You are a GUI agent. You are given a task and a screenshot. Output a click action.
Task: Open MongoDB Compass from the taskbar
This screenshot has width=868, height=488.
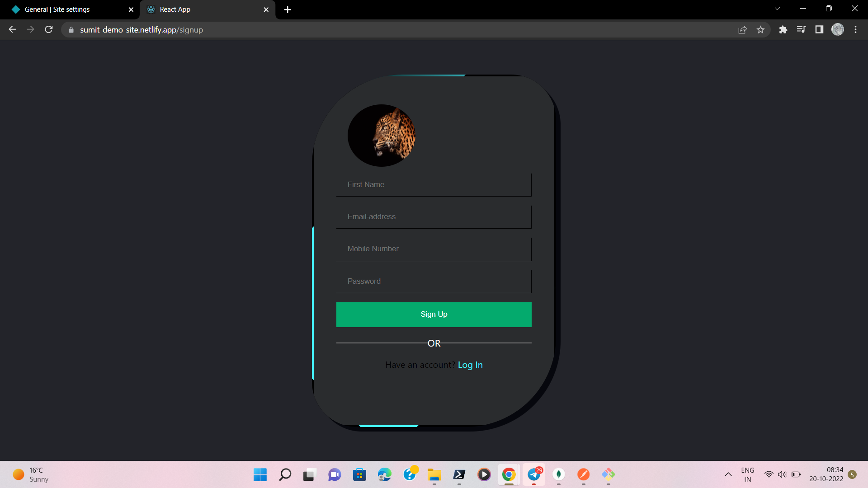pyautogui.click(x=559, y=475)
